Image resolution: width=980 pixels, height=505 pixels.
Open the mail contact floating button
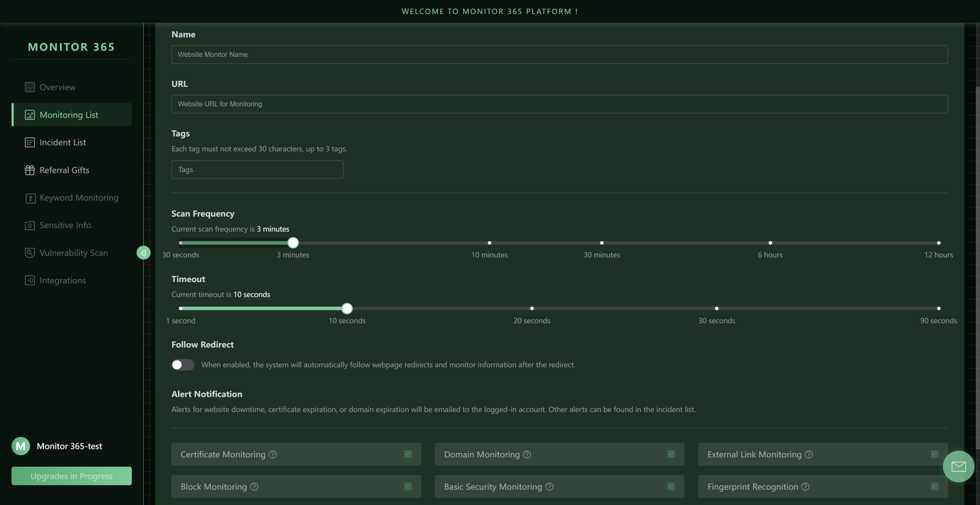[x=958, y=467]
